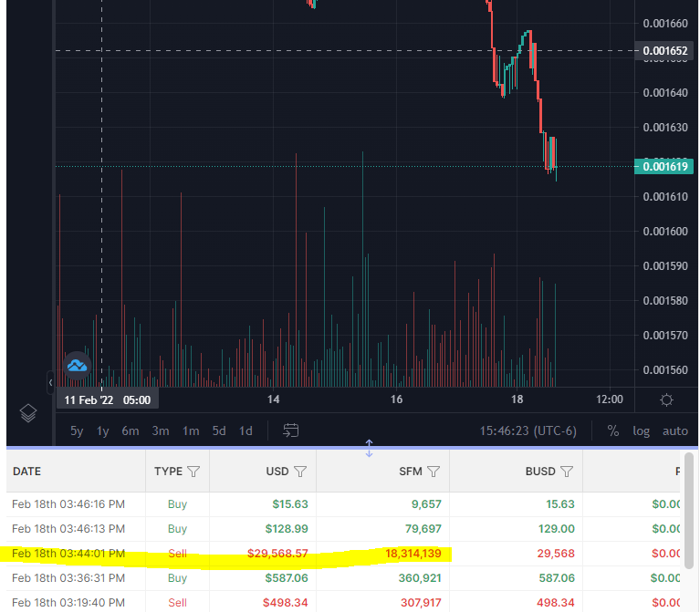
Task: Click the 18,314,139 SFM amount
Action: click(x=413, y=554)
